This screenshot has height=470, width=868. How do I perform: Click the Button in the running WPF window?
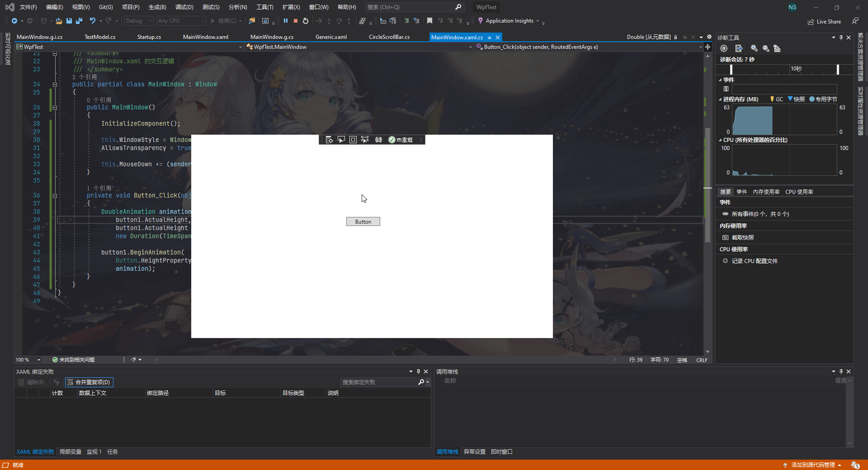pos(363,221)
